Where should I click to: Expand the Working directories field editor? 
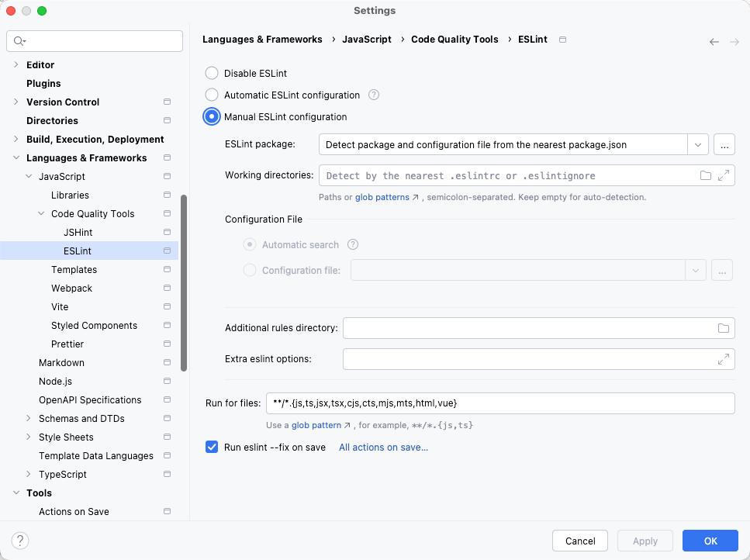click(724, 175)
